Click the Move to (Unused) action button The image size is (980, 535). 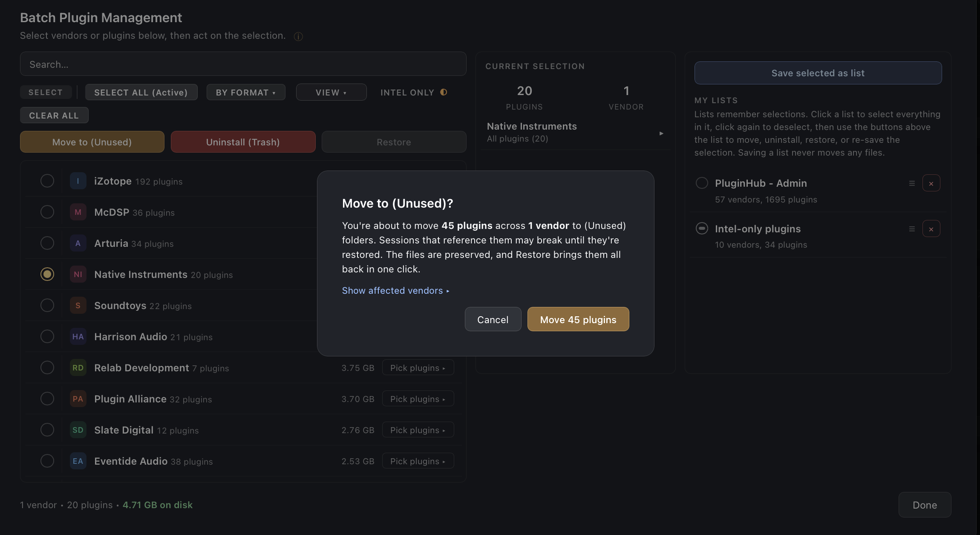(x=92, y=142)
